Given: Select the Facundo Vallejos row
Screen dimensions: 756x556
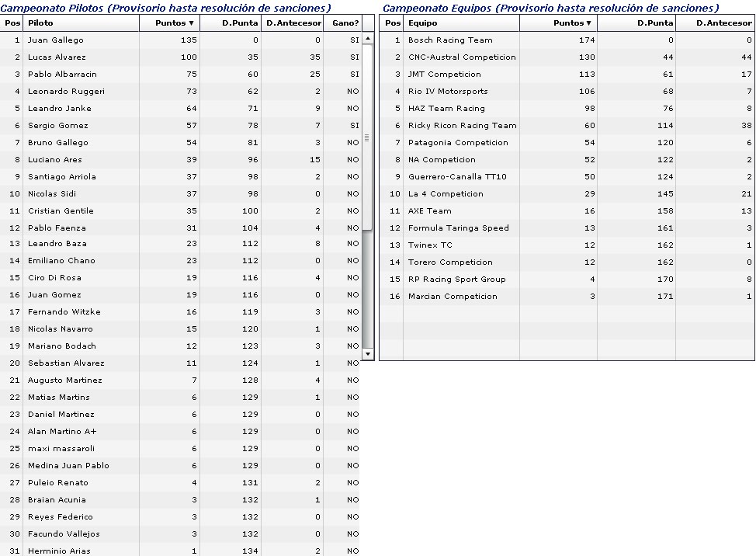Looking at the screenshot, I should (180, 534).
